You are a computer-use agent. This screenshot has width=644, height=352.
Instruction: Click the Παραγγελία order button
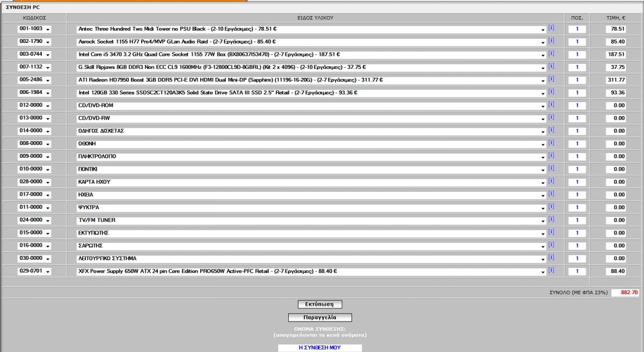click(320, 317)
